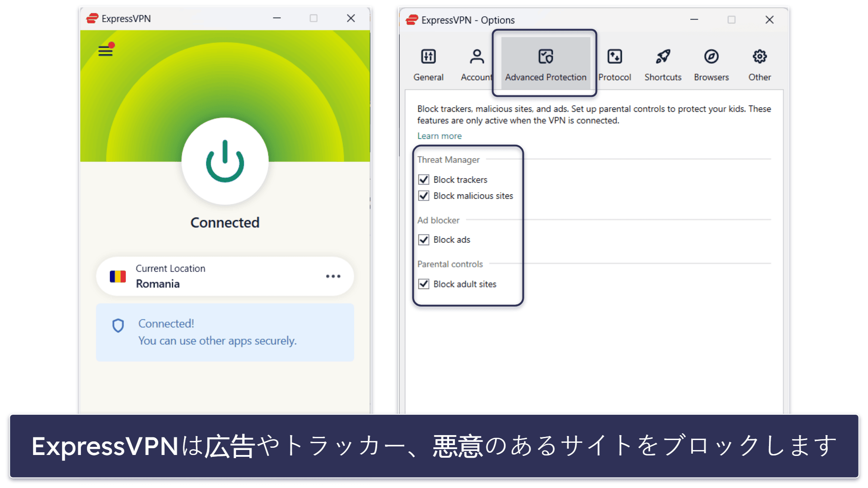Viewport: 868px width, 488px height.
Task: Toggle the Block trackers checkbox
Action: click(x=424, y=180)
